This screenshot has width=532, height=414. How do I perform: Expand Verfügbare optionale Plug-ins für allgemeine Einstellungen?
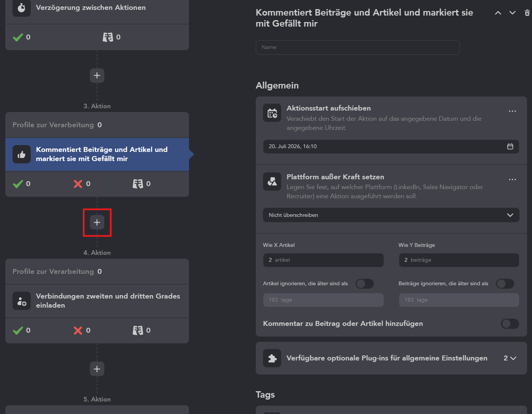[391, 358]
